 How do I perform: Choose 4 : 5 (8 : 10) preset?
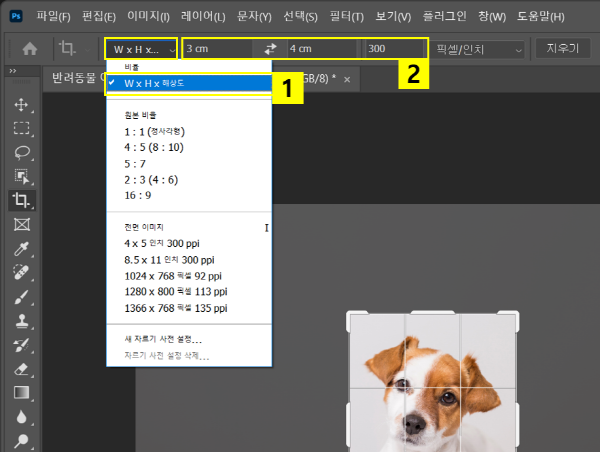[189, 147]
